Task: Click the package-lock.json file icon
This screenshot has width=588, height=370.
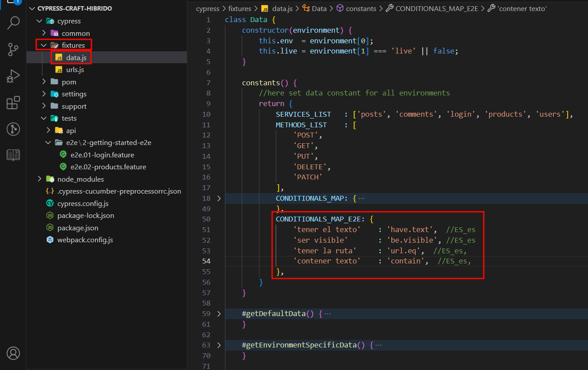Action: pos(50,216)
